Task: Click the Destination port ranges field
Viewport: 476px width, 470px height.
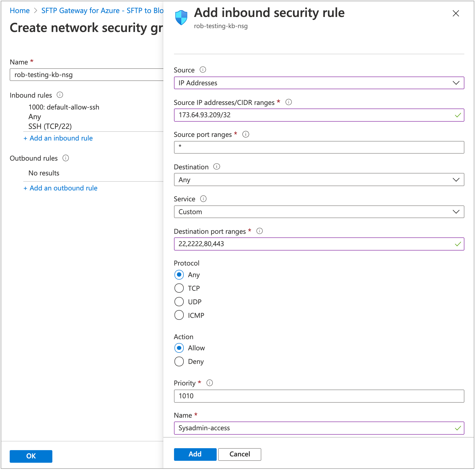Action: click(x=319, y=244)
